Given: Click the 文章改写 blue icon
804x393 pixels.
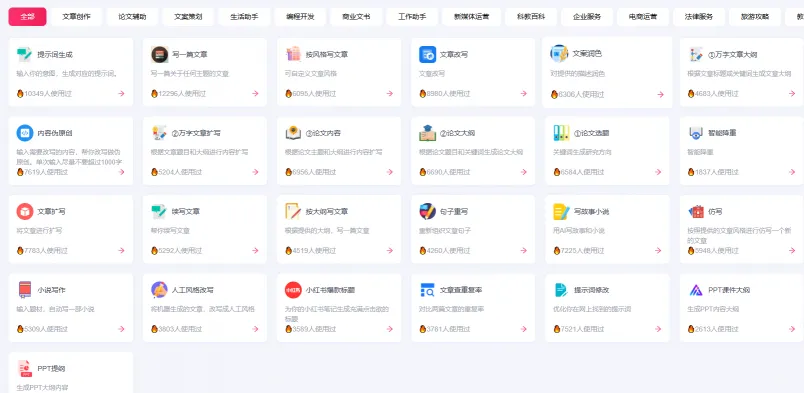Looking at the screenshot, I should tap(428, 54).
